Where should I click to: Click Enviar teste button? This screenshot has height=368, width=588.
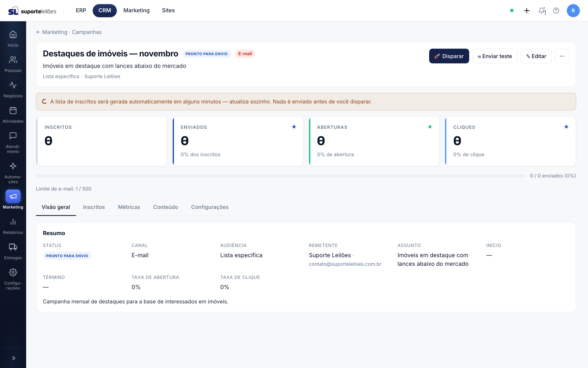coord(494,56)
